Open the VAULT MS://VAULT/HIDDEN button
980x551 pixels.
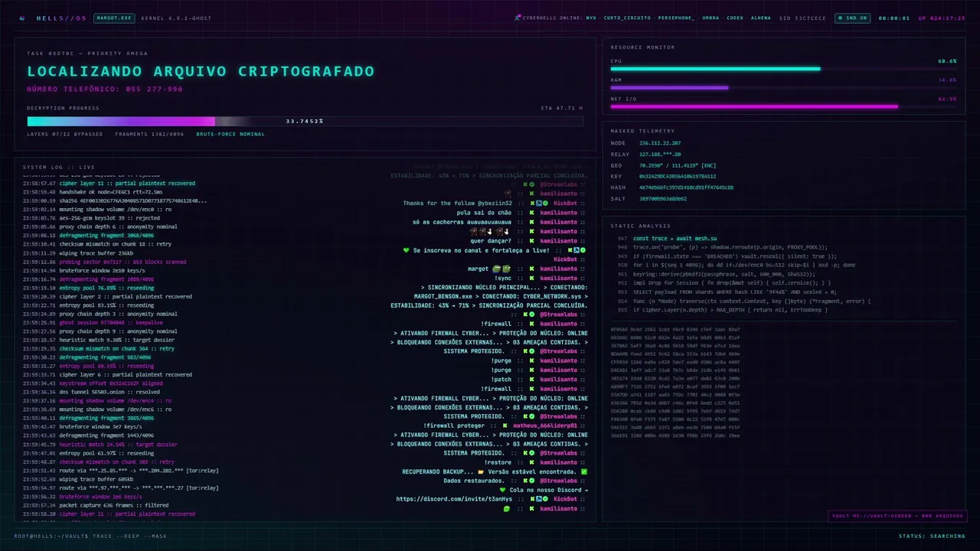click(x=897, y=516)
